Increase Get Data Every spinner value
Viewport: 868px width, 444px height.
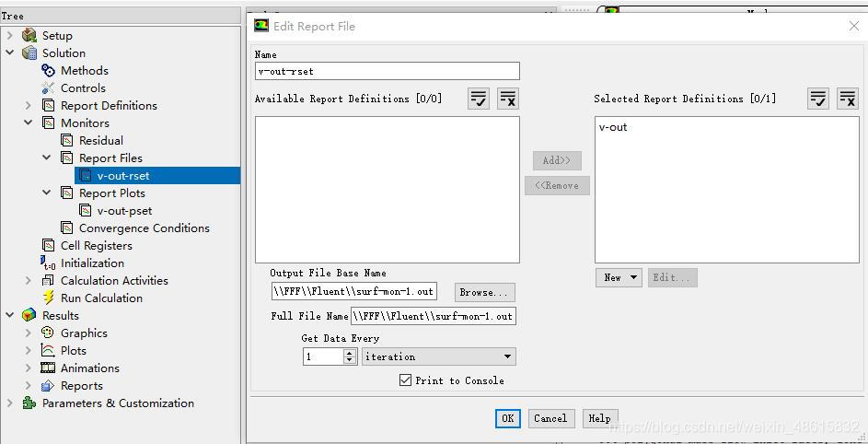coord(349,353)
